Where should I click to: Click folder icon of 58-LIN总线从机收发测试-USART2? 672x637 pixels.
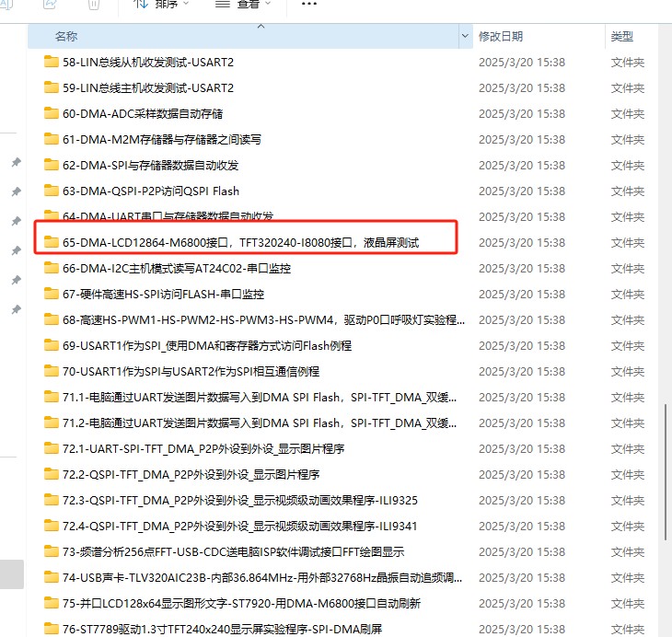click(x=51, y=62)
